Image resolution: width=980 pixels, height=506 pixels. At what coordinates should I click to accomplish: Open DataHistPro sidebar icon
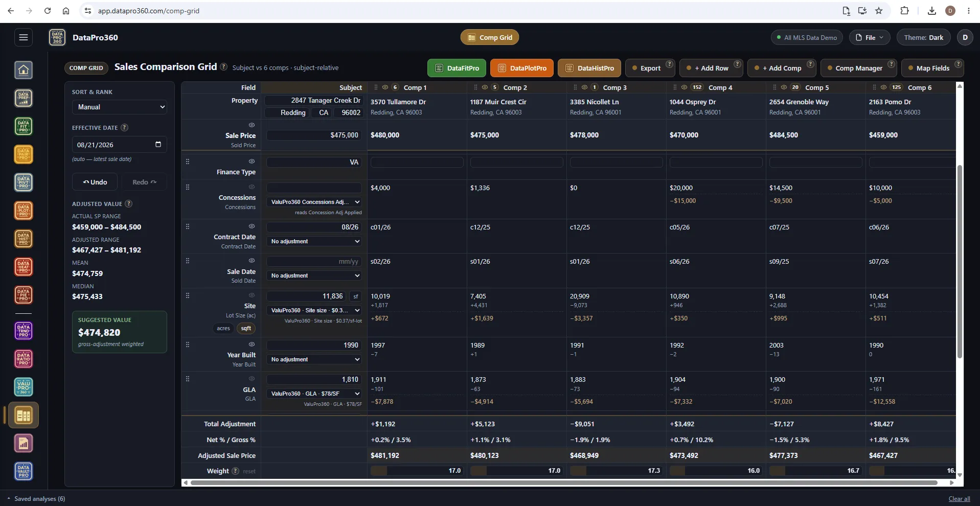click(24, 239)
